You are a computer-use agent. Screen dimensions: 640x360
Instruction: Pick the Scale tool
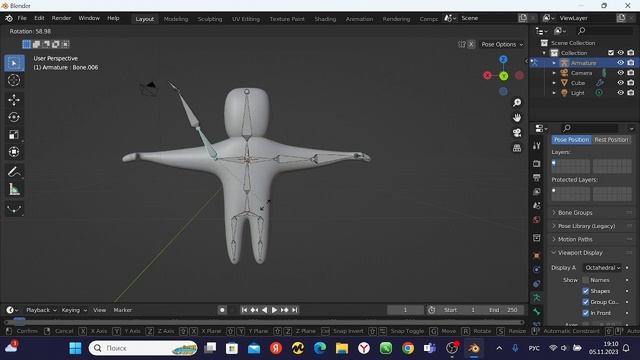[x=14, y=134]
